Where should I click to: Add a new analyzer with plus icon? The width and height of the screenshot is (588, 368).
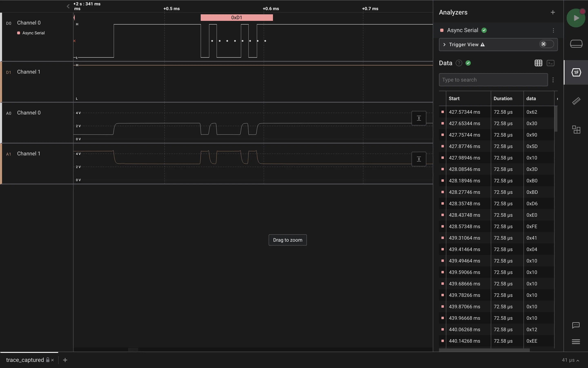(x=553, y=12)
